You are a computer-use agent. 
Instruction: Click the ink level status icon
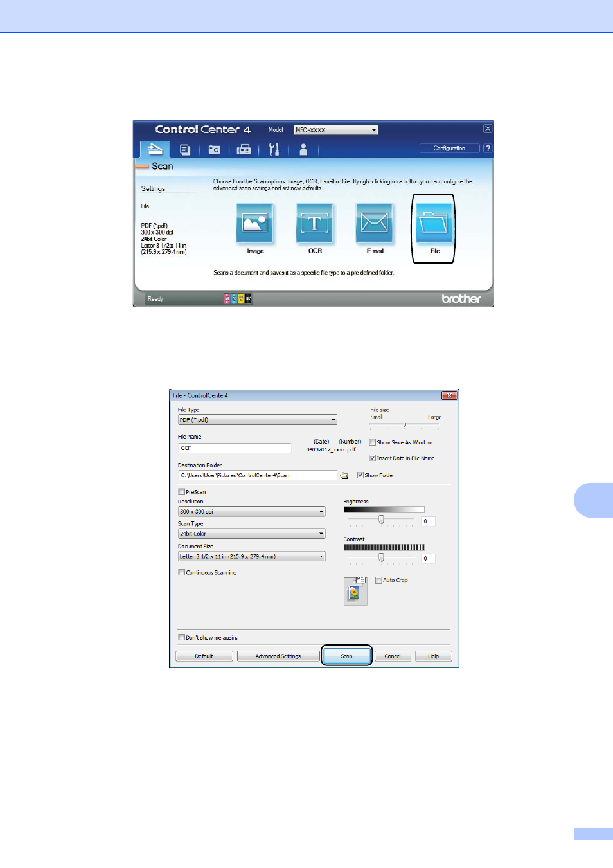[238, 299]
